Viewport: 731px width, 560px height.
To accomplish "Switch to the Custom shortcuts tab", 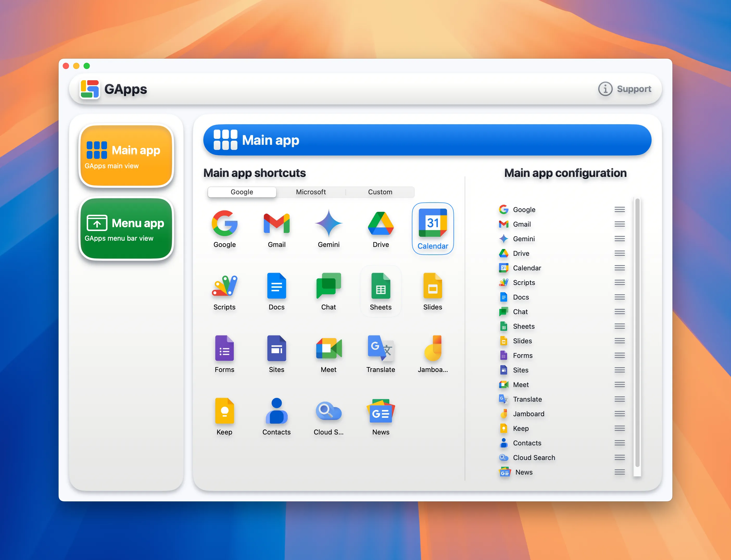I will click(x=380, y=192).
